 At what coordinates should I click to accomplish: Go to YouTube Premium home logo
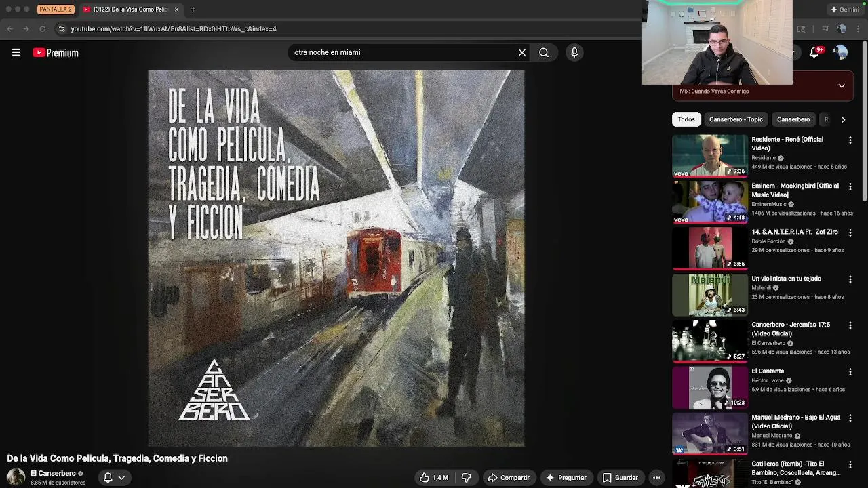(x=56, y=53)
